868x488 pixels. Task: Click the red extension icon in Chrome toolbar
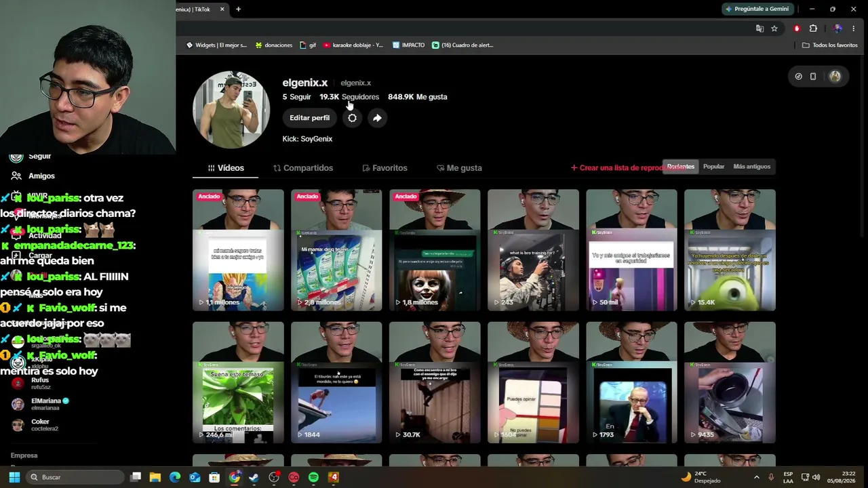point(797,28)
